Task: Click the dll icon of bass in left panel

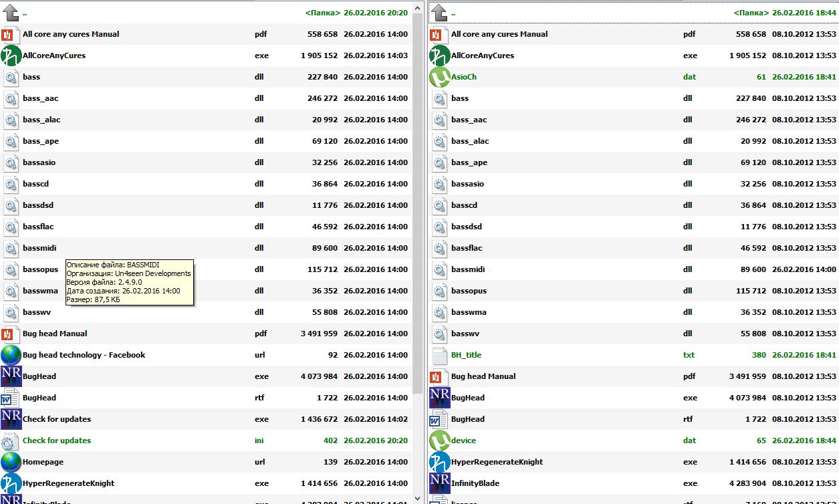Action: 10,77
